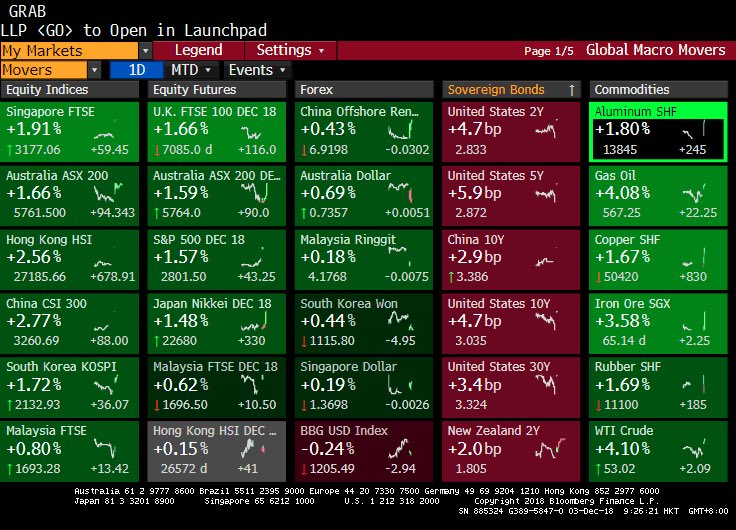Select the Sovereign Bonds column header

tap(511, 90)
